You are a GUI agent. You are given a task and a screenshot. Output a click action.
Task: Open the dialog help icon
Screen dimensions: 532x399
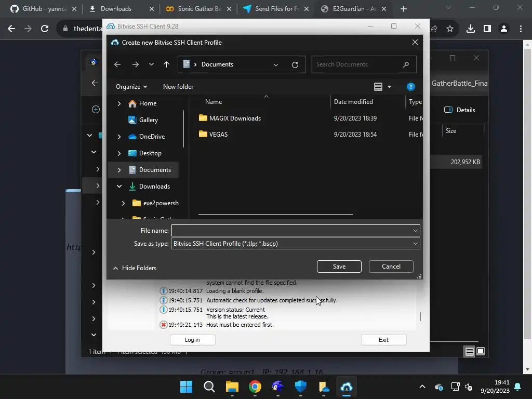pyautogui.click(x=410, y=87)
